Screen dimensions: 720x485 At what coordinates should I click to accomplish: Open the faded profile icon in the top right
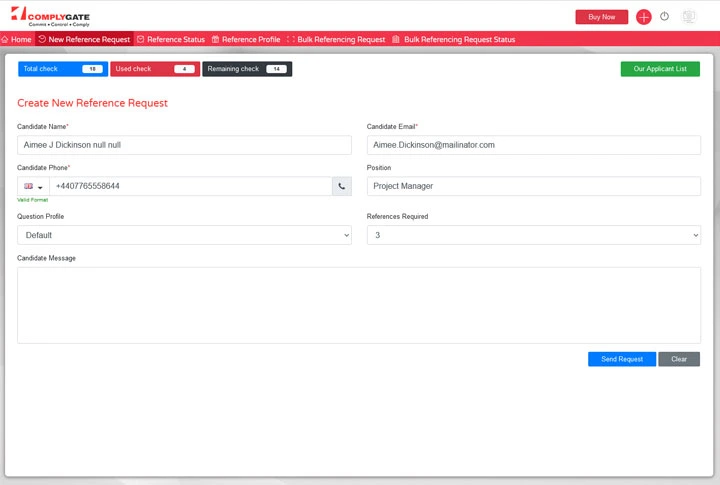pos(688,17)
